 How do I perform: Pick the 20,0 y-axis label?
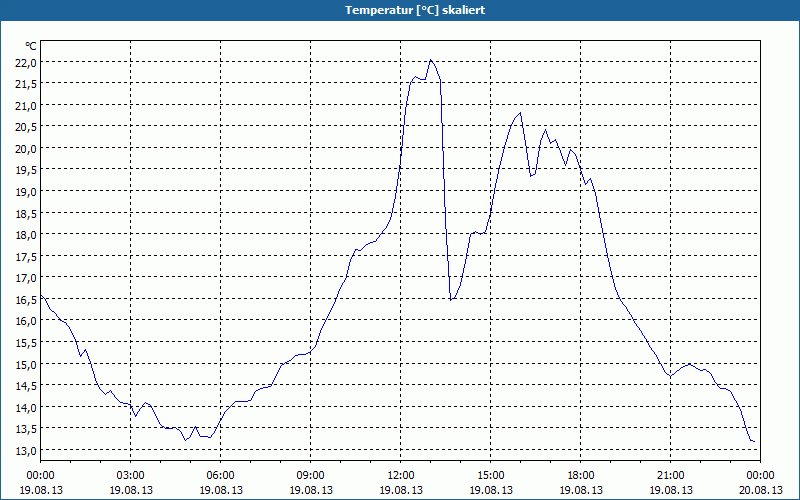click(x=27, y=149)
